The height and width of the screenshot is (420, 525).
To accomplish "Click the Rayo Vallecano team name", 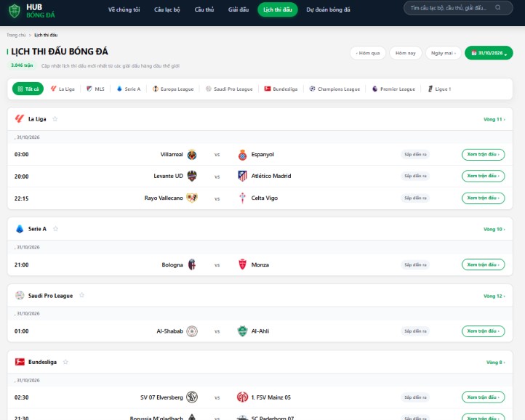I will (x=164, y=198).
